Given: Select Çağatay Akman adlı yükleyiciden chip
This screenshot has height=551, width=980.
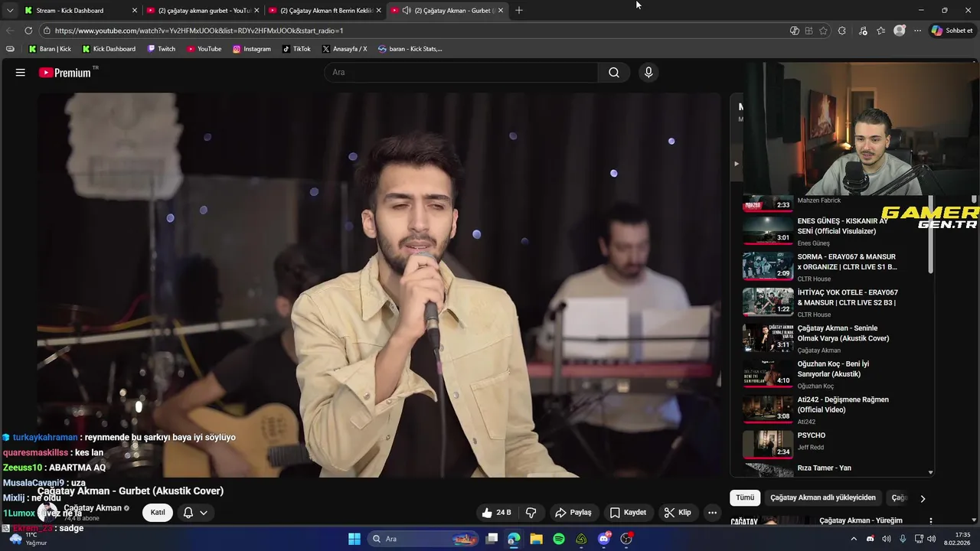Looking at the screenshot, I should pyautogui.click(x=823, y=497).
